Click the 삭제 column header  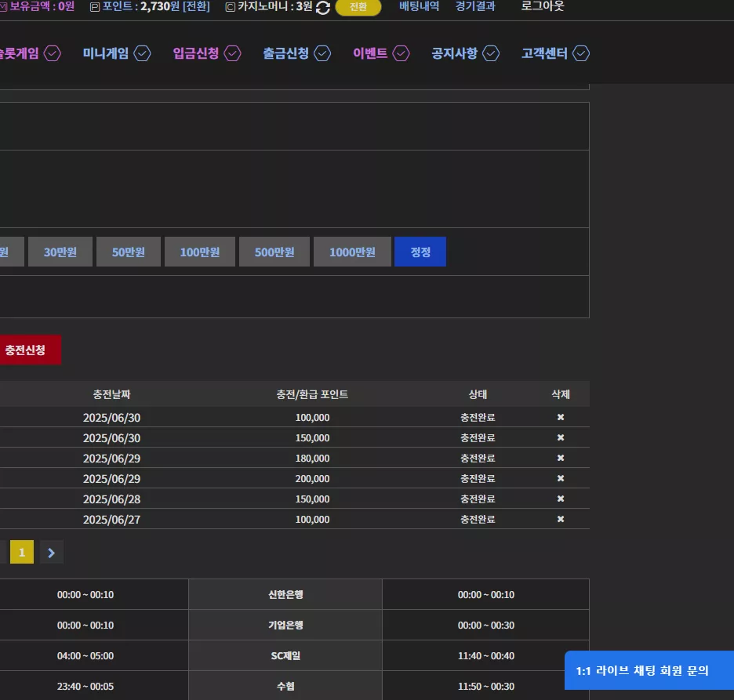point(561,394)
